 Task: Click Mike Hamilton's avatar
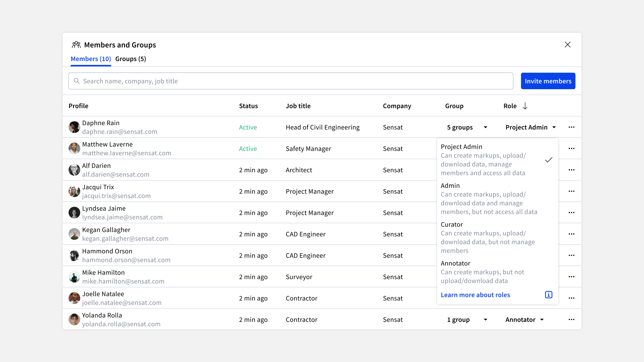[x=74, y=277]
